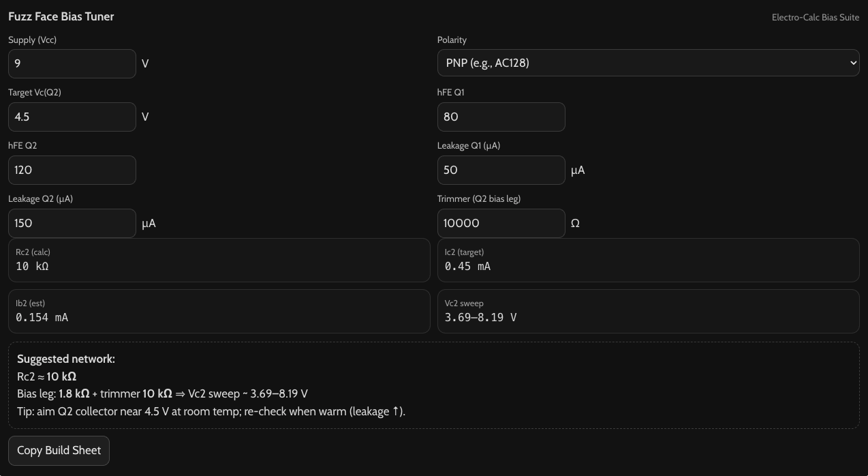The height and width of the screenshot is (476, 868).
Task: Select the Ic2 (target) output box
Action: tap(647, 260)
